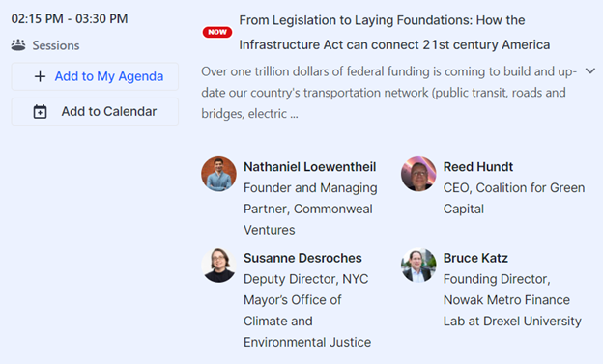Open Reed Hundt's profile photo
Screen dimensions: 603x364
[418, 174]
